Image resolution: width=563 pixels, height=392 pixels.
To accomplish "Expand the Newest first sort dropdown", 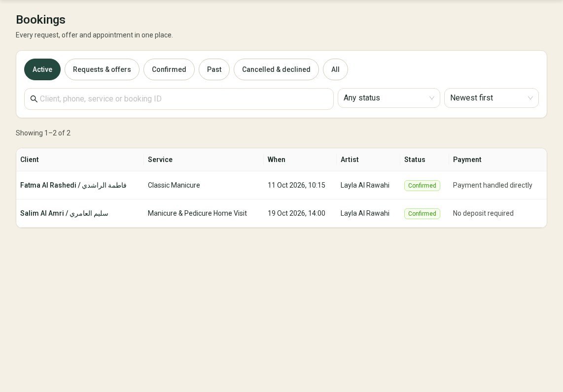I will [x=491, y=98].
